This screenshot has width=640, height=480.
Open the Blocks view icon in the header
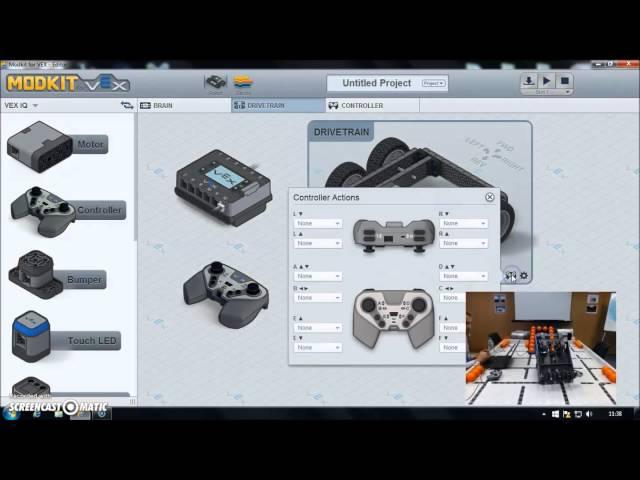pos(243,83)
